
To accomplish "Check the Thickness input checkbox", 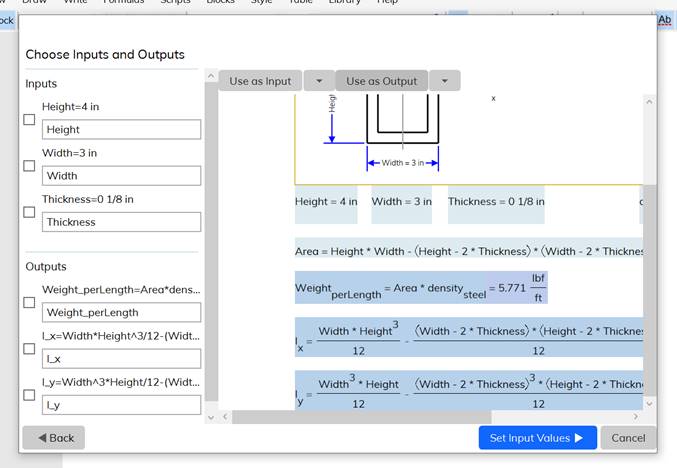I will tap(29, 212).
